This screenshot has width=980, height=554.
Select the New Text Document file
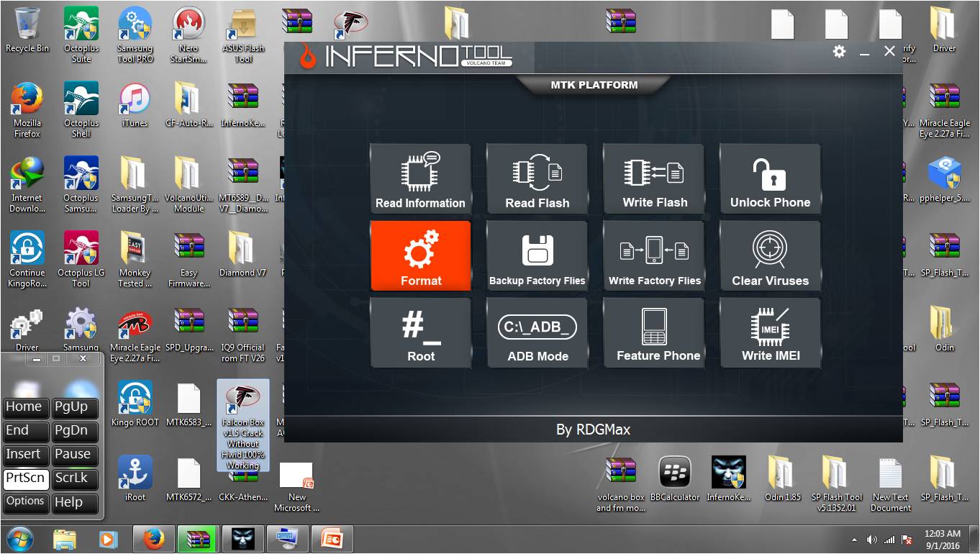(891, 485)
